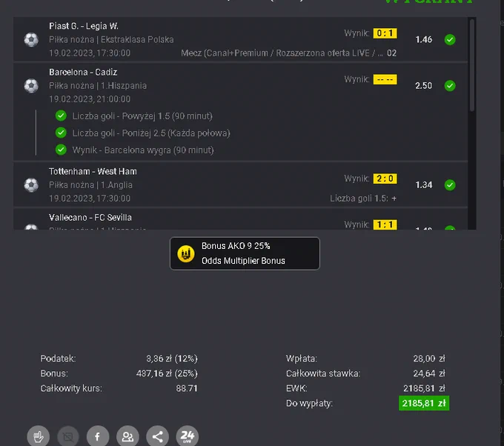Click the Bonus value 437,16 zł (25%)
Image resolution: width=504 pixels, height=446 pixels.
tap(167, 373)
